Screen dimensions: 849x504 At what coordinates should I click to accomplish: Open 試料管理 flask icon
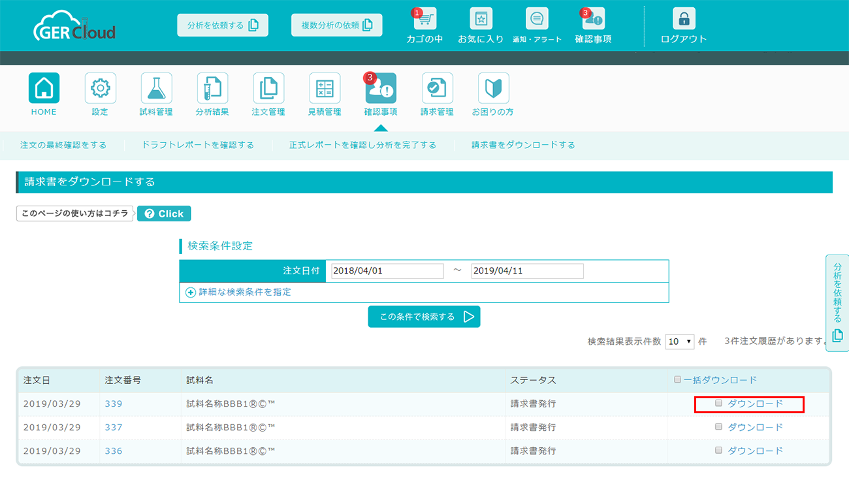coord(156,88)
